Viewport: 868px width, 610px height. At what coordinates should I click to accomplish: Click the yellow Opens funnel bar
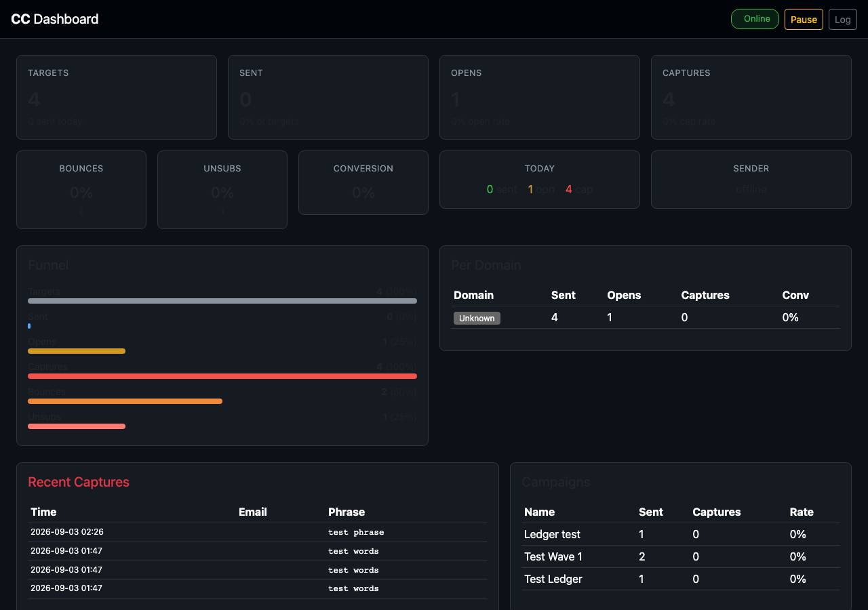77,351
